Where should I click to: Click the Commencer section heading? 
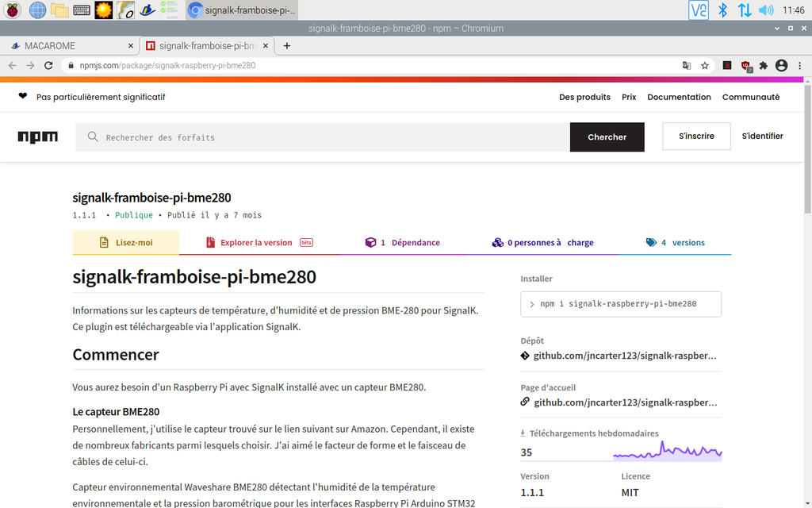tap(116, 355)
